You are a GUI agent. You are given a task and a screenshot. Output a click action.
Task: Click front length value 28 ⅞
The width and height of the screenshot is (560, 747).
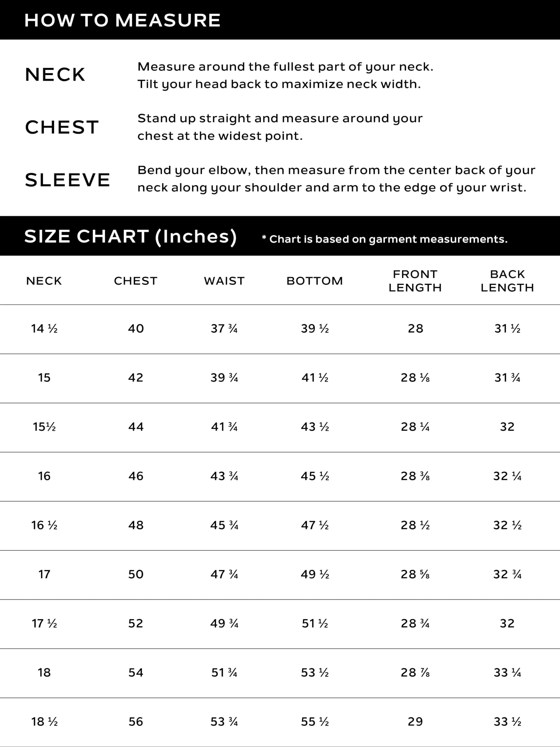coord(415,673)
